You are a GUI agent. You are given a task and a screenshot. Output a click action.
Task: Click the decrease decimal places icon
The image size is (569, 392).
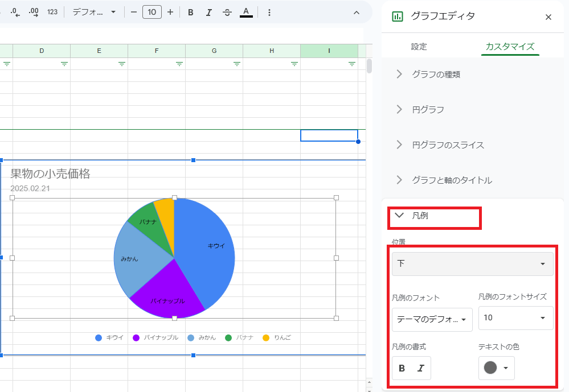pyautogui.click(x=15, y=13)
